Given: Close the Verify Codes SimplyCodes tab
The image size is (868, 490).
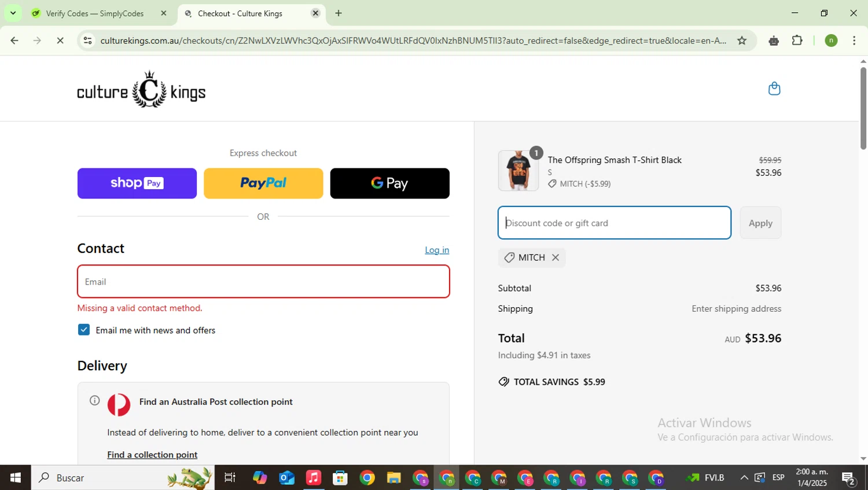Looking at the screenshot, I should (164, 13).
